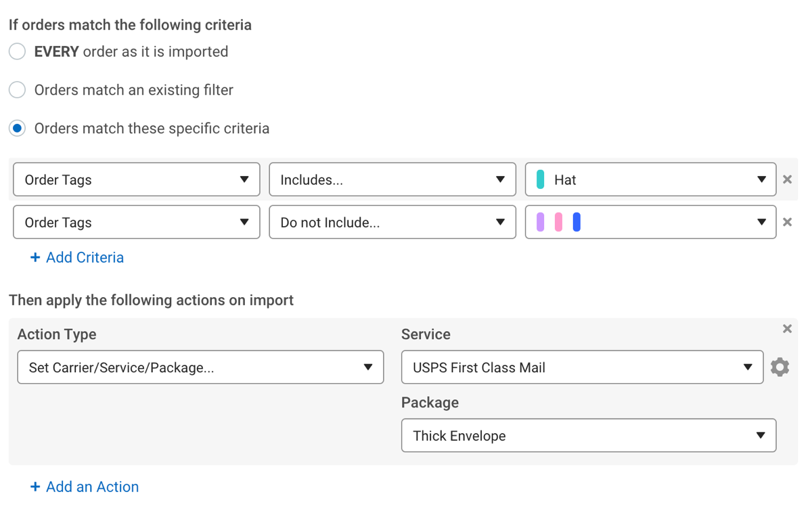Select the teal Hat tag swatch
Viewport: 812px width, 509px height.
click(x=541, y=179)
